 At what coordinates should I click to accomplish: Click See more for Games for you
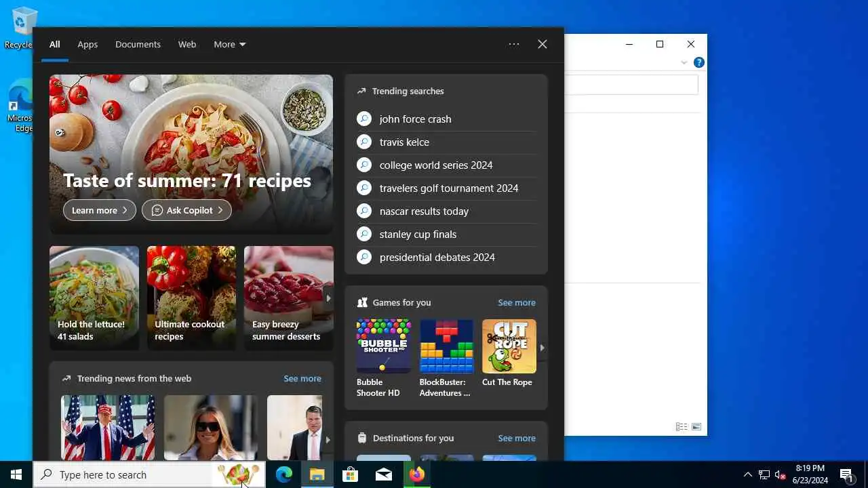pos(517,302)
